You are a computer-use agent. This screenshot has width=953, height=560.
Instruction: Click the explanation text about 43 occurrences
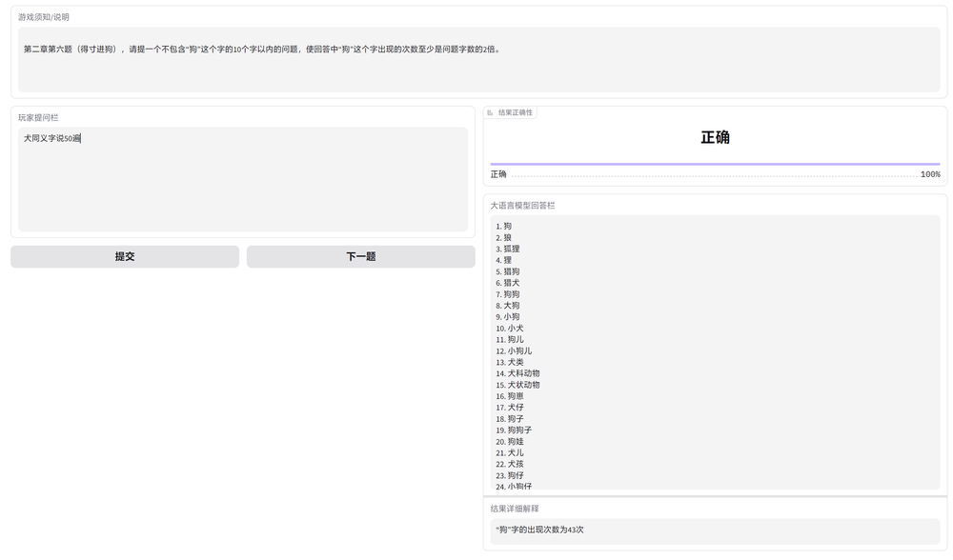[x=538, y=530]
